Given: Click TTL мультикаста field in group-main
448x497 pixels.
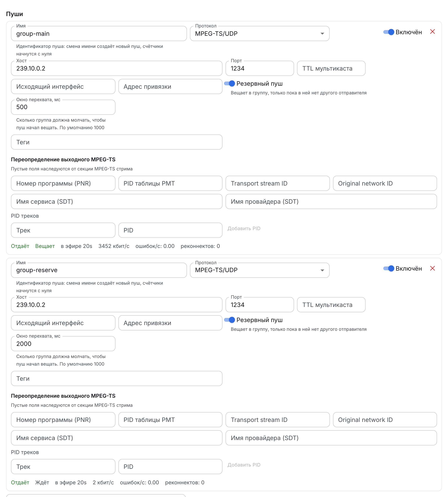Looking at the screenshot, I should click(331, 68).
